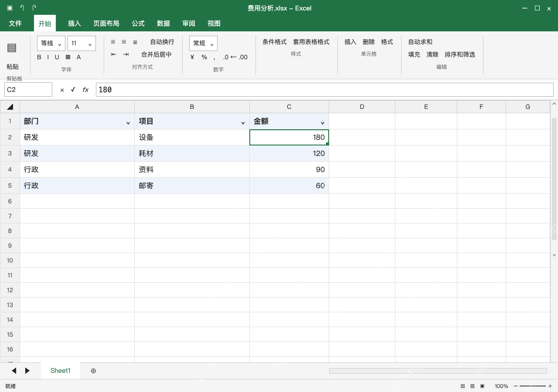This screenshot has height=392, width=558.
Task: Click the horizontal scrollbar
Action: coord(438,371)
